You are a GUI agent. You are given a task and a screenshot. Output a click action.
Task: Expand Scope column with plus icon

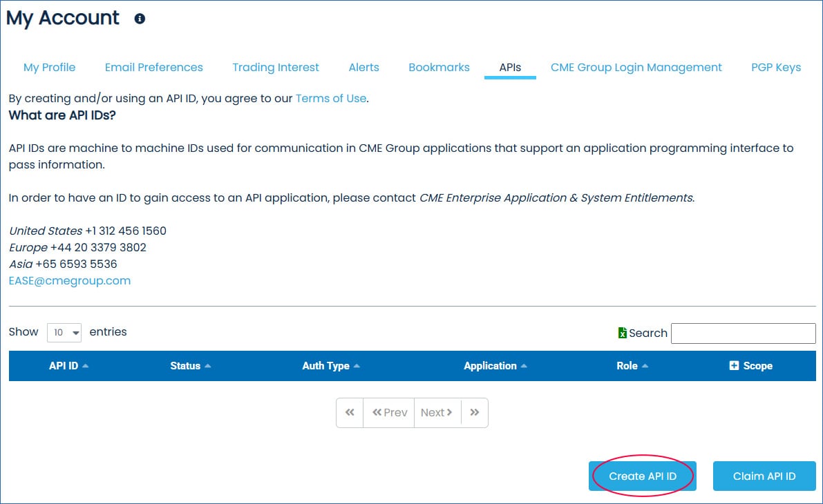(x=734, y=366)
